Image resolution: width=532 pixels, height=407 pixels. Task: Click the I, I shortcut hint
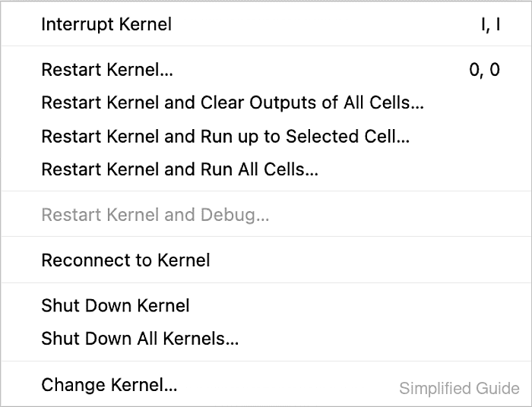(491, 25)
